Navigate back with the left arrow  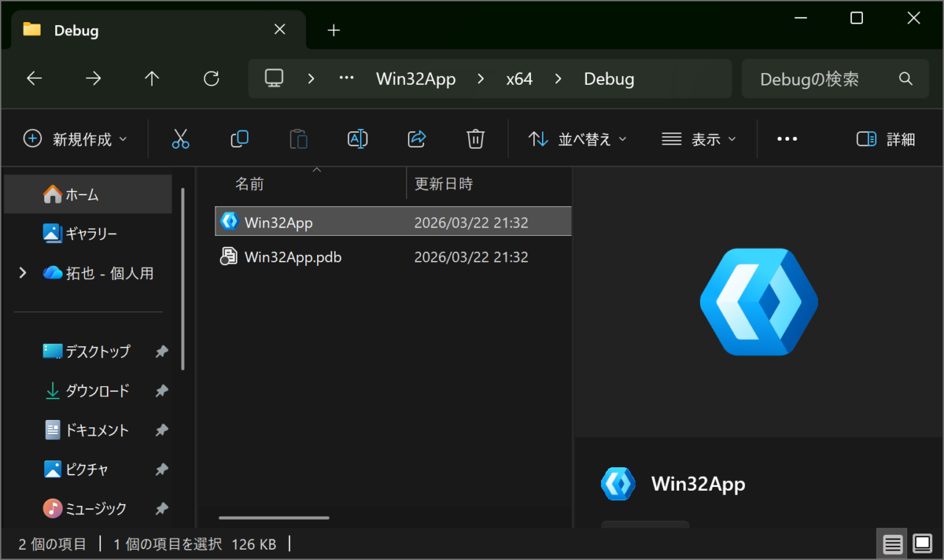click(35, 79)
